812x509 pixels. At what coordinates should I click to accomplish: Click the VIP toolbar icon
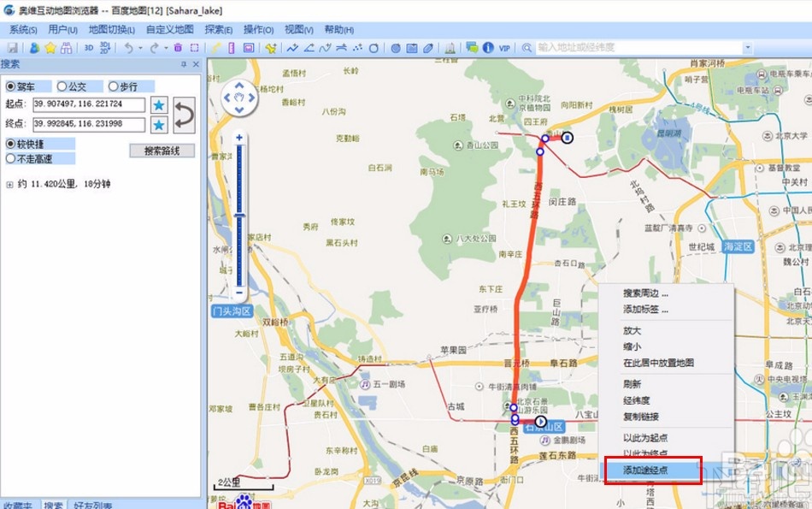[504, 48]
